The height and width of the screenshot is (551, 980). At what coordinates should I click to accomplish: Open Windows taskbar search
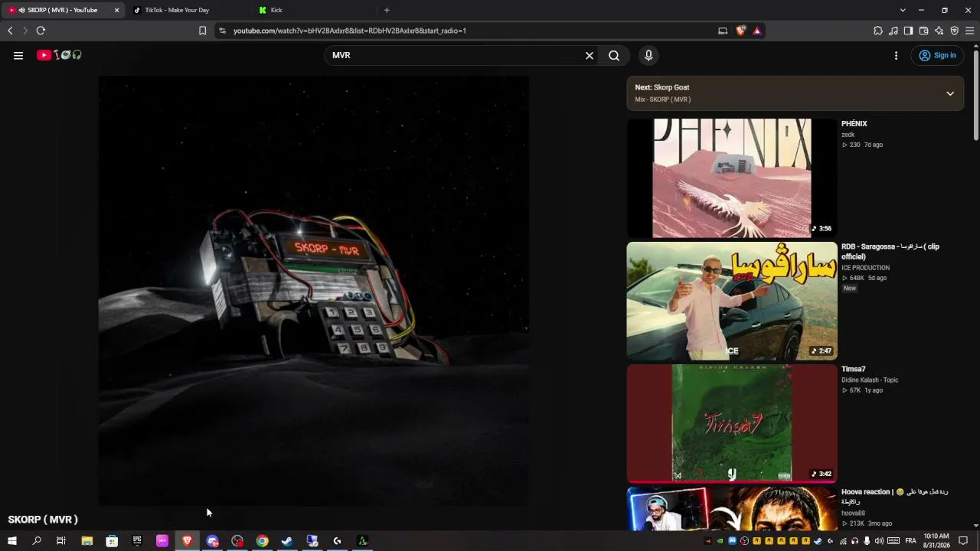(37, 541)
